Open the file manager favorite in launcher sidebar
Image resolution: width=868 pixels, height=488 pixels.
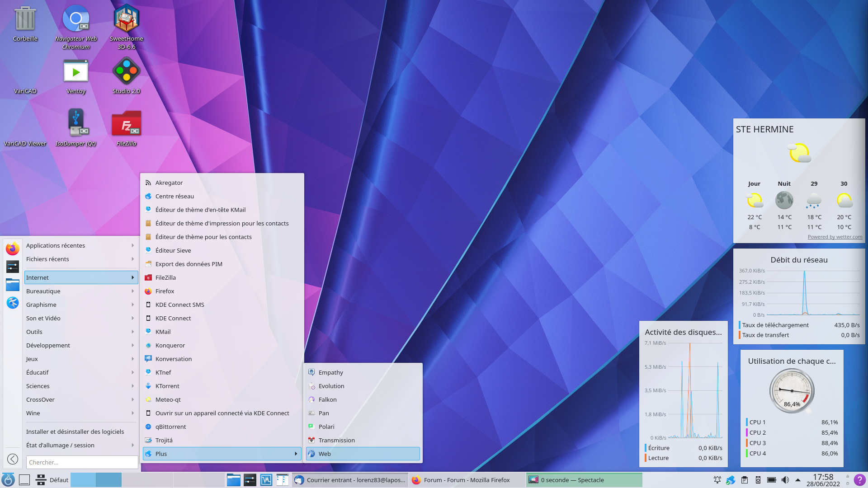(13, 285)
